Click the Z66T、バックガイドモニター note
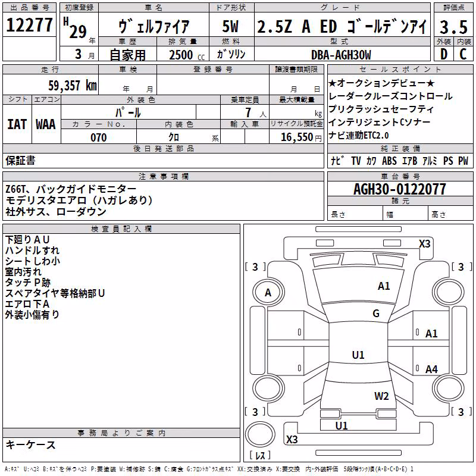The height and width of the screenshot is (476, 476). (71, 189)
